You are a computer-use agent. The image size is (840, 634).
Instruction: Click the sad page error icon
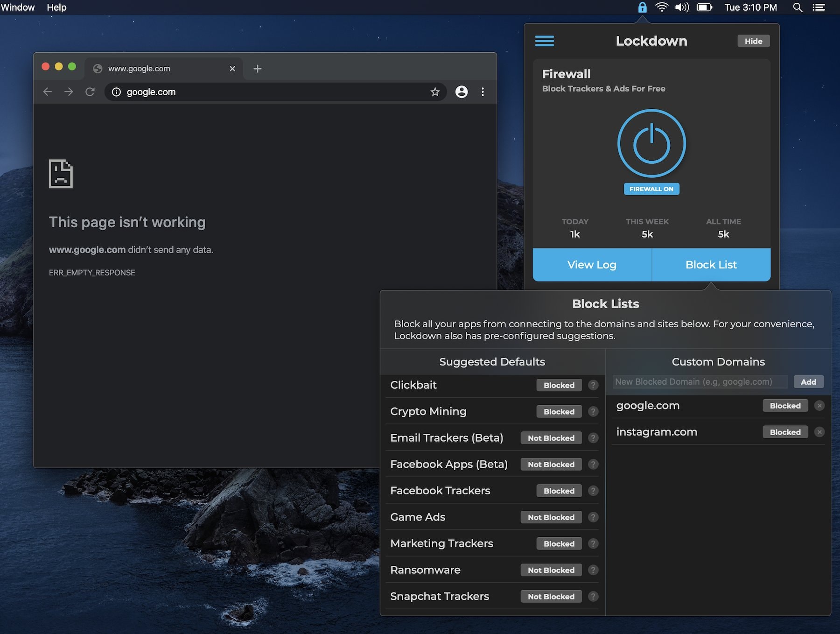pos(61,174)
